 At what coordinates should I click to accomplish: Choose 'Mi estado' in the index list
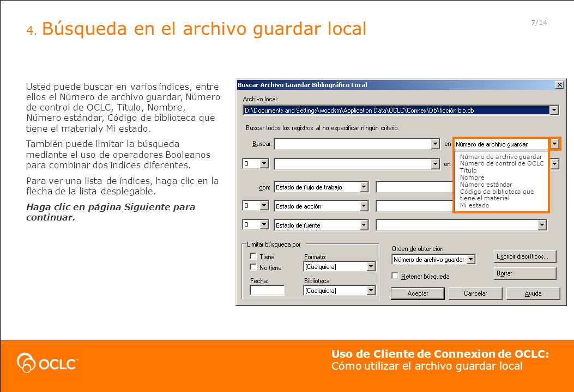(474, 205)
